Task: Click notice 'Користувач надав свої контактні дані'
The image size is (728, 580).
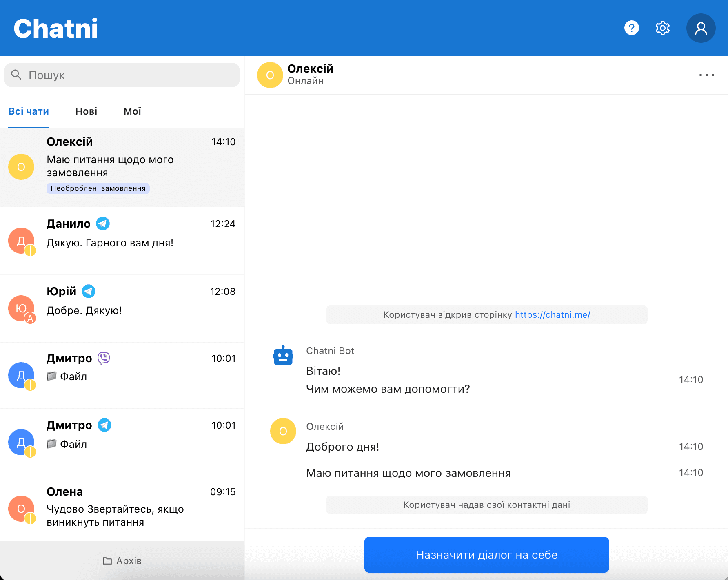Action: [x=486, y=505]
